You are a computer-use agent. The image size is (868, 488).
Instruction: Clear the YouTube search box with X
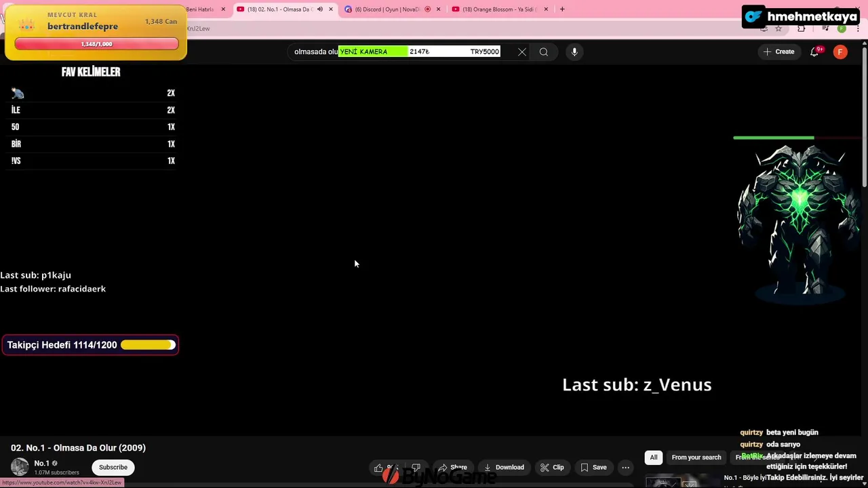522,52
